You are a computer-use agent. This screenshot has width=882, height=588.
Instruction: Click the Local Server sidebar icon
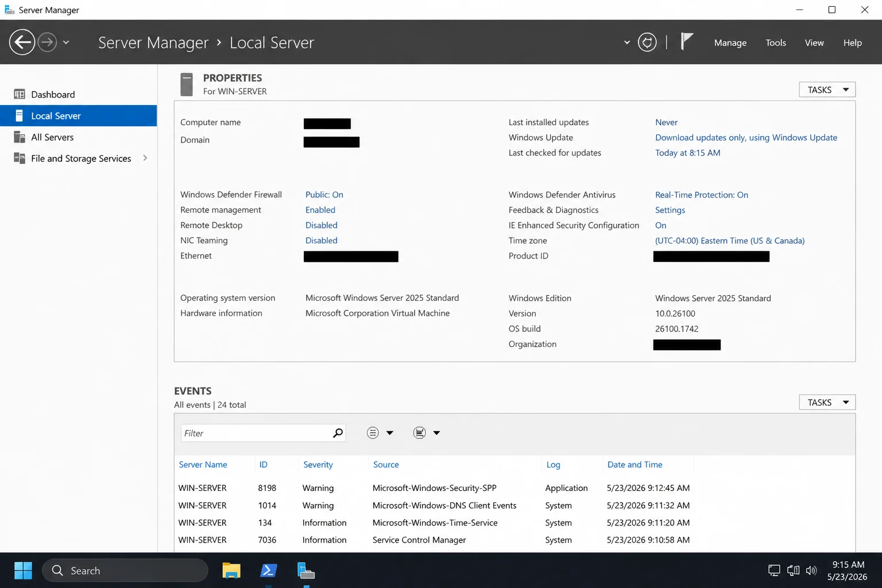pyautogui.click(x=20, y=115)
